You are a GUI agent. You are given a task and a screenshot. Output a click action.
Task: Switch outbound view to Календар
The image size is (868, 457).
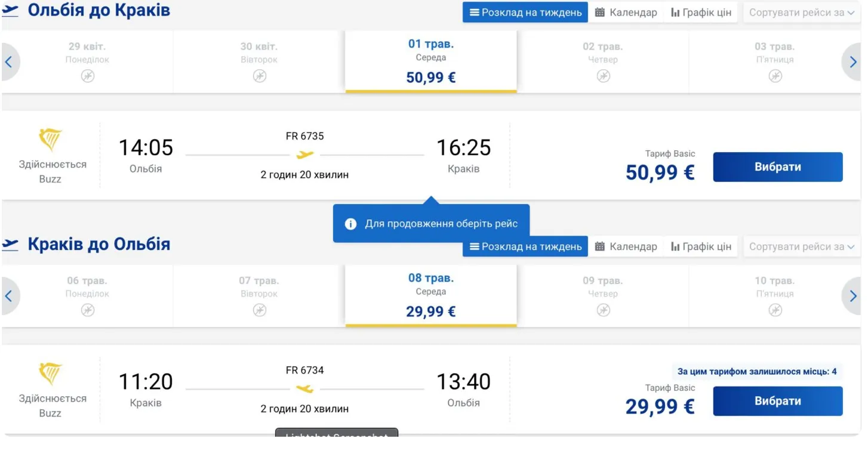(x=626, y=13)
